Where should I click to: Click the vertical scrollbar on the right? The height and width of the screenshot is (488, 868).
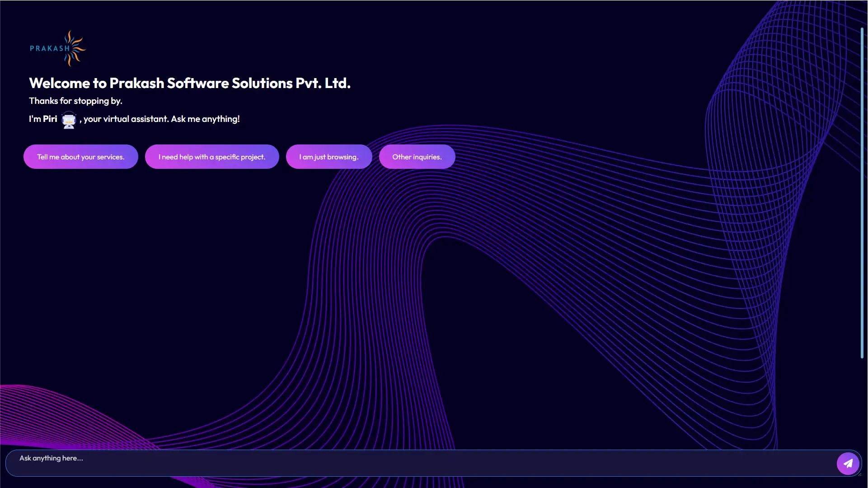(x=862, y=193)
